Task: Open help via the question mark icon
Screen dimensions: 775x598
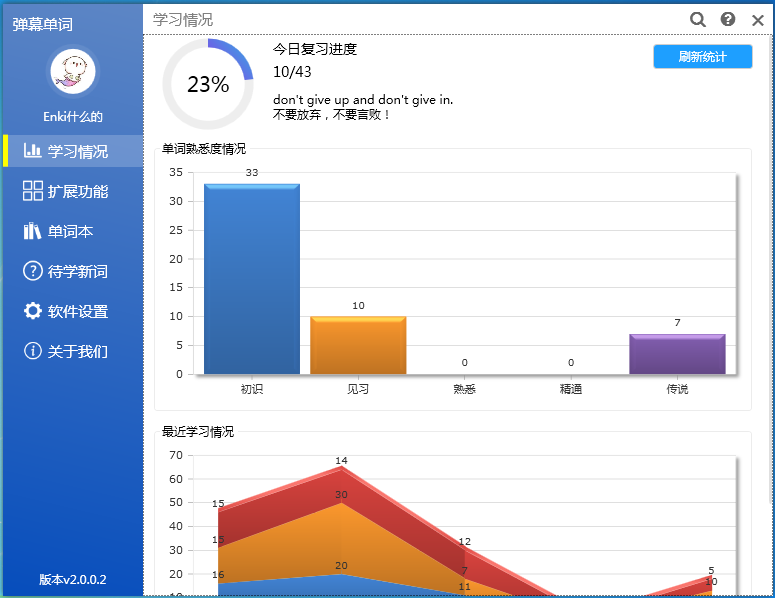Action: 728,19
